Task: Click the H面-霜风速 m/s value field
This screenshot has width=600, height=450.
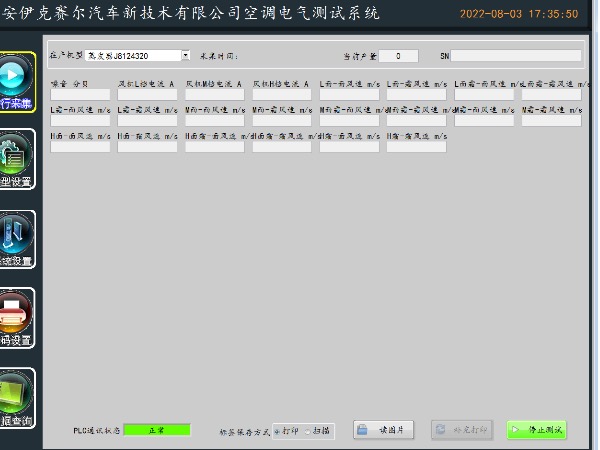Action: [x=147, y=147]
